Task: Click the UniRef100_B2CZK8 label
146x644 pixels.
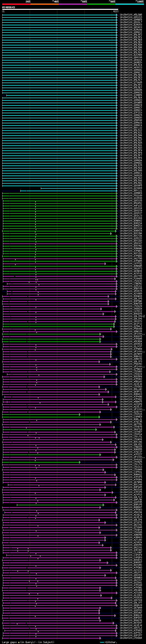Action: click(131, 218)
